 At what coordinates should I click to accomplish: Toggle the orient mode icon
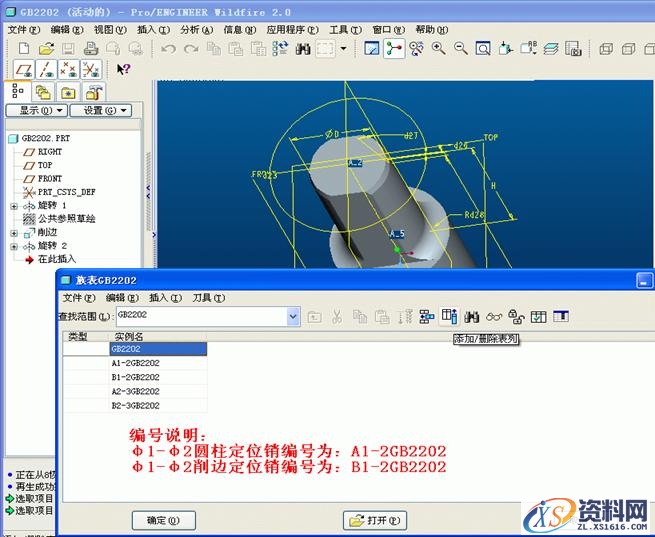pos(416,49)
